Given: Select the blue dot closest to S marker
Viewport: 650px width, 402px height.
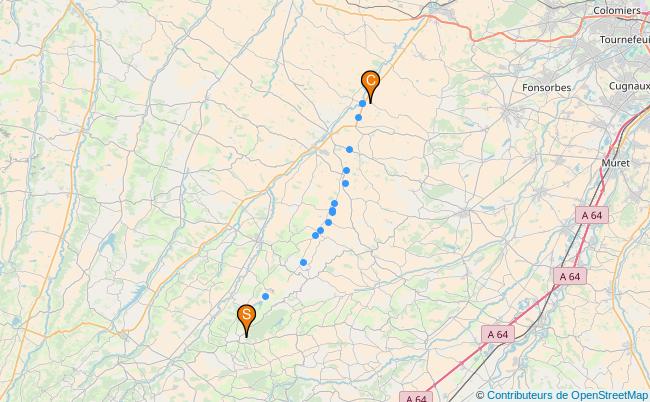Looking at the screenshot, I should [x=265, y=296].
